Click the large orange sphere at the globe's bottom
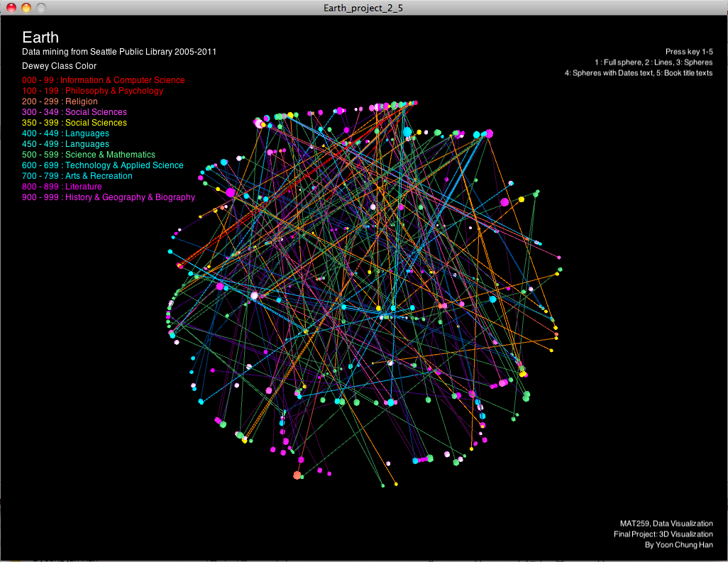Image resolution: width=728 pixels, height=562 pixels. click(x=297, y=475)
